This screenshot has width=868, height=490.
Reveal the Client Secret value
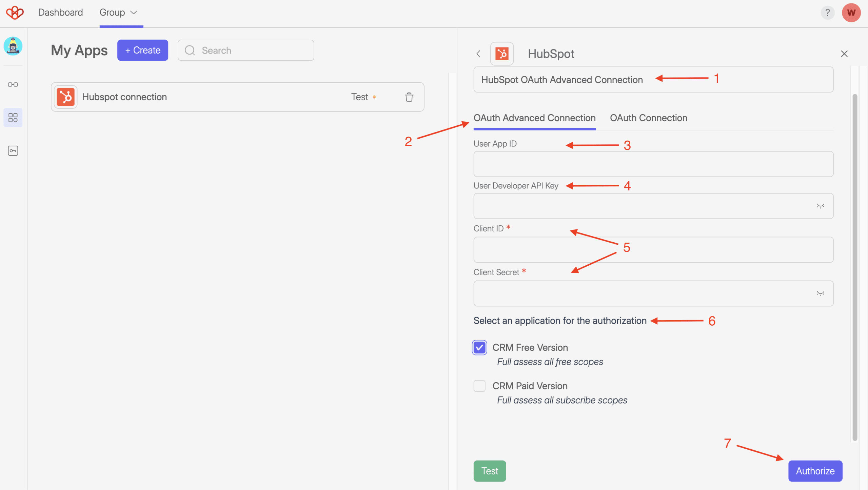pyautogui.click(x=820, y=293)
